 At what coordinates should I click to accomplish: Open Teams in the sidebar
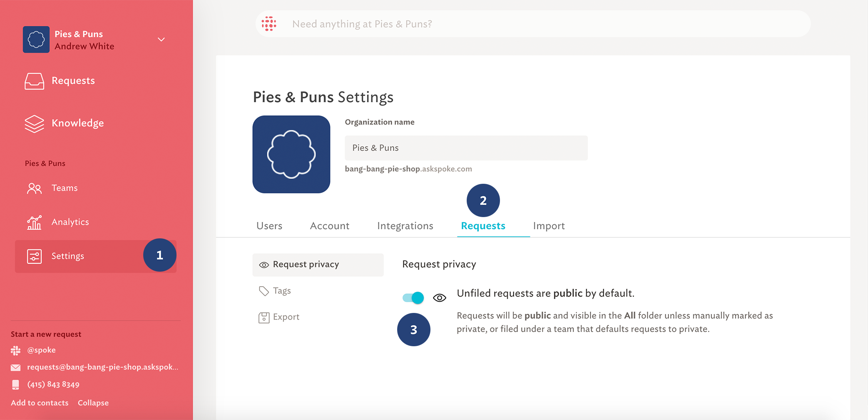point(65,188)
